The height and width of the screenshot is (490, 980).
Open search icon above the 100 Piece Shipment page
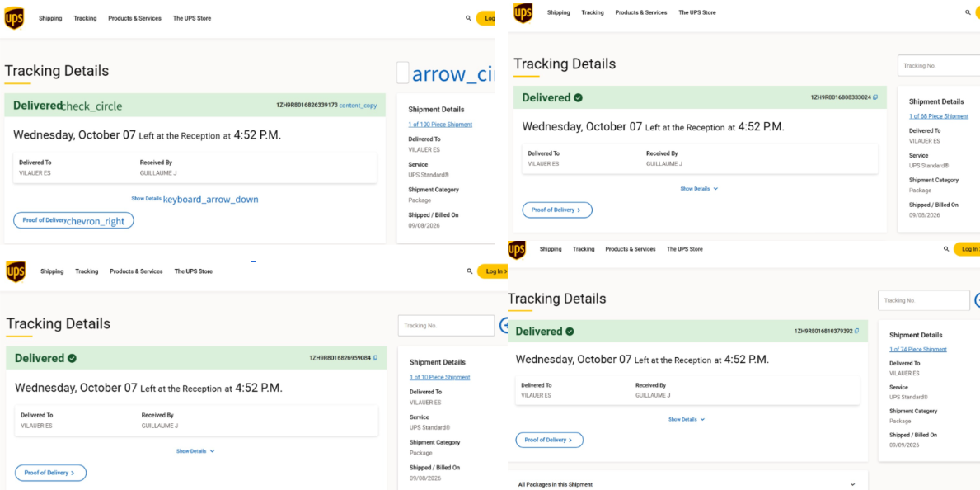point(469,18)
